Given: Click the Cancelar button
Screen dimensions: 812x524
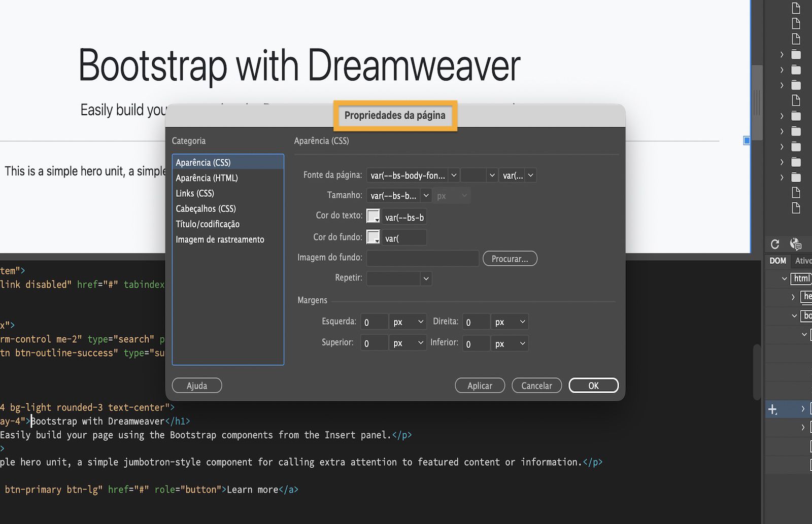Looking at the screenshot, I should pos(536,386).
